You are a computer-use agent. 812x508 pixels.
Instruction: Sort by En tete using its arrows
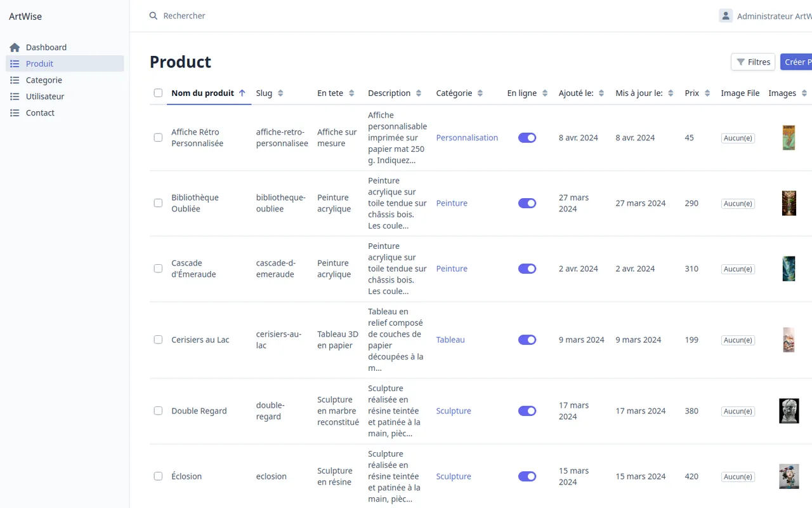pyautogui.click(x=351, y=93)
